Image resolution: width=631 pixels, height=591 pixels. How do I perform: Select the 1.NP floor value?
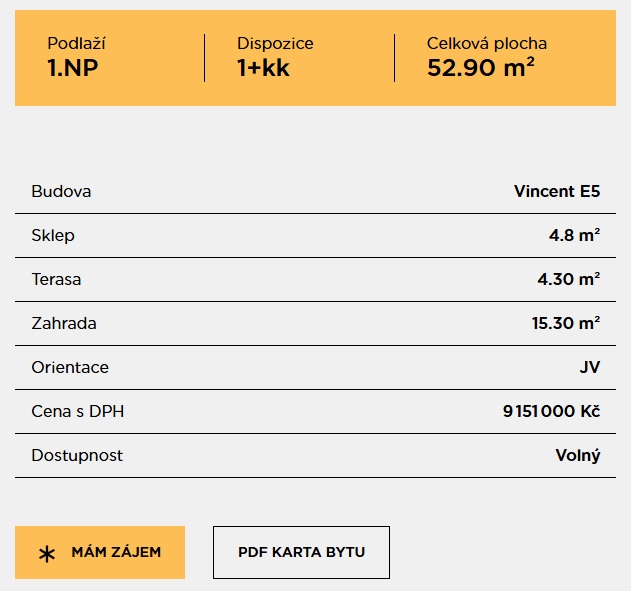pyautogui.click(x=73, y=68)
